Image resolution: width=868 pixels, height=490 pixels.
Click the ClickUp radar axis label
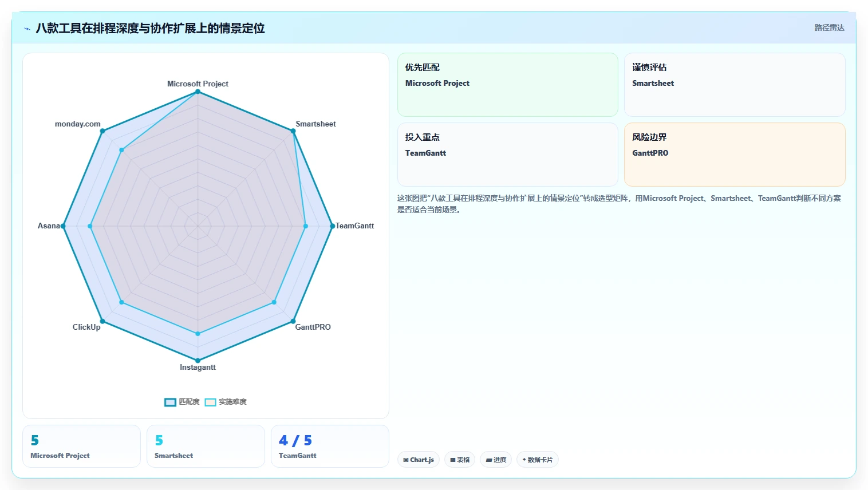point(86,327)
